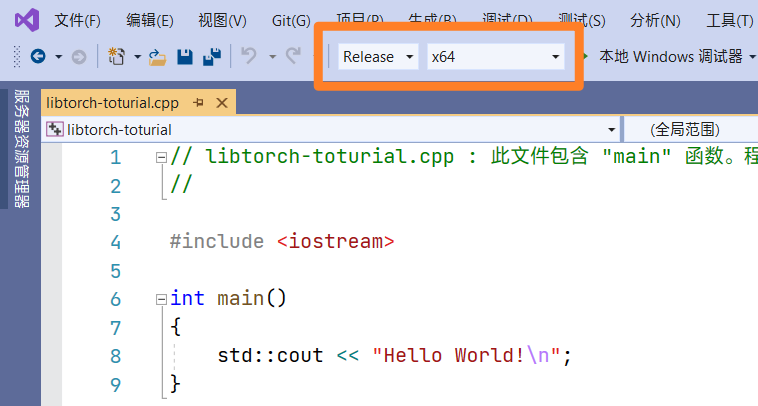The height and width of the screenshot is (406, 758).
Task: Expand the Undo history dropdown arrow
Action: (x=273, y=57)
